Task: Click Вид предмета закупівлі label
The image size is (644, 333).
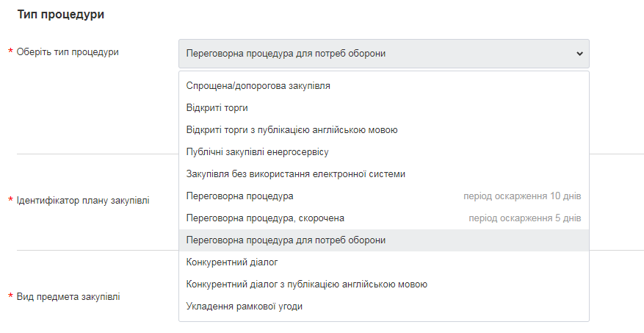Action: tap(68, 297)
